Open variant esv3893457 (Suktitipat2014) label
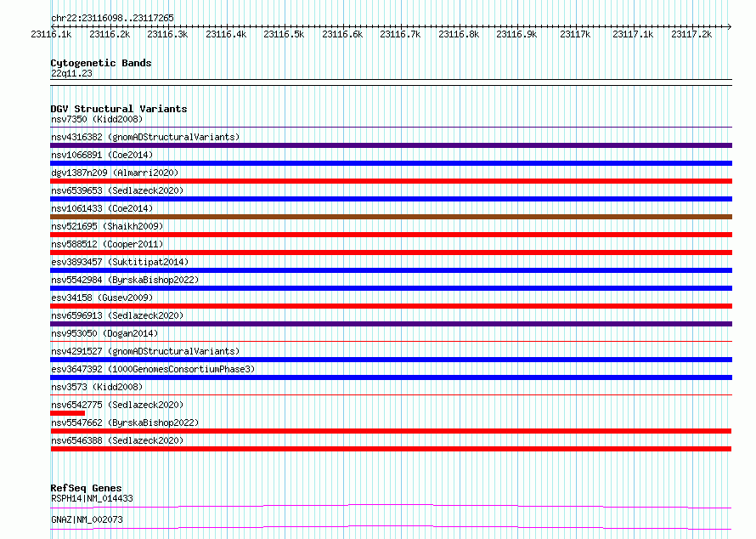The width and height of the screenshot is (756, 539). (120, 262)
